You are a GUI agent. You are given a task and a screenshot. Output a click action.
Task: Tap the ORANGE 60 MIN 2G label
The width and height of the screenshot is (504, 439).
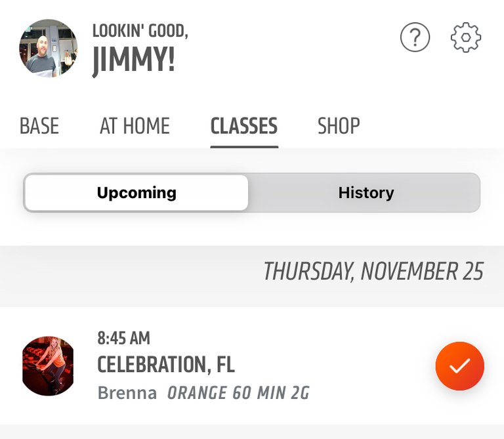tap(238, 392)
